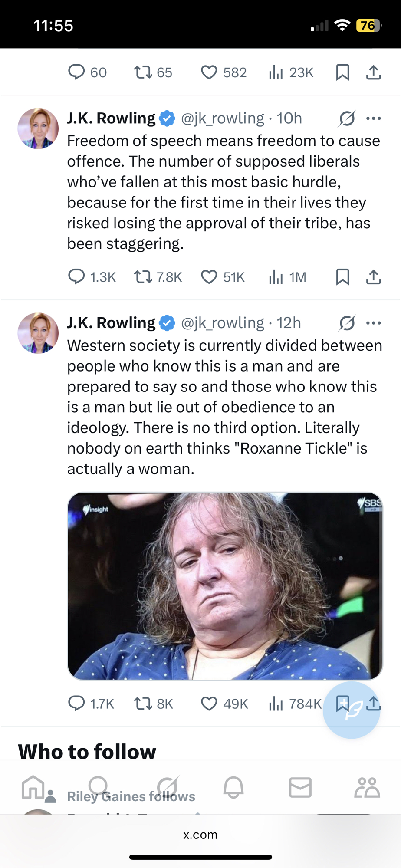This screenshot has width=401, height=868.
Task: Bookmark the 10h freedom of speech tweet
Action: point(342,277)
